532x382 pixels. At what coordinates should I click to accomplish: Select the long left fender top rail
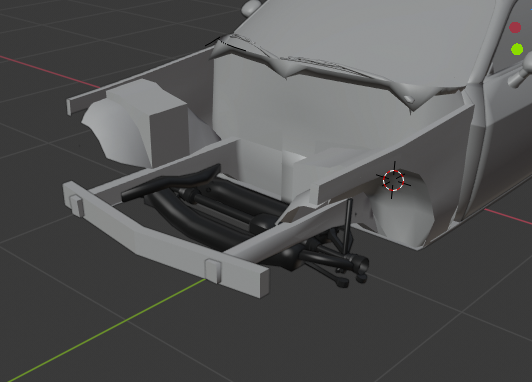tap(139, 81)
